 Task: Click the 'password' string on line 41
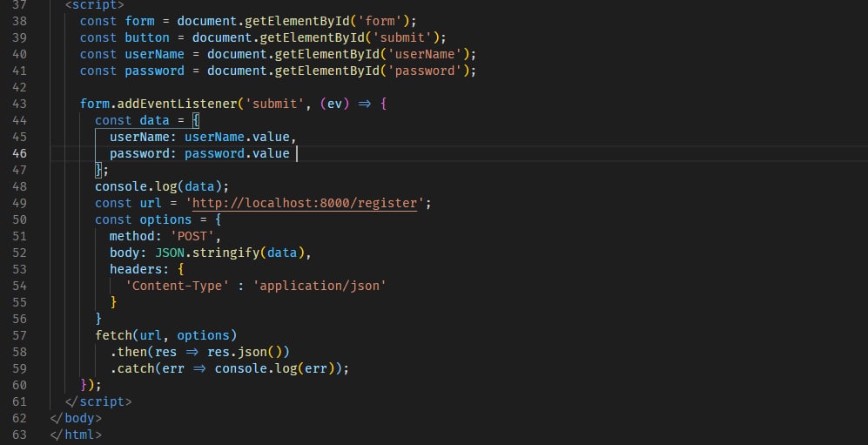425,71
